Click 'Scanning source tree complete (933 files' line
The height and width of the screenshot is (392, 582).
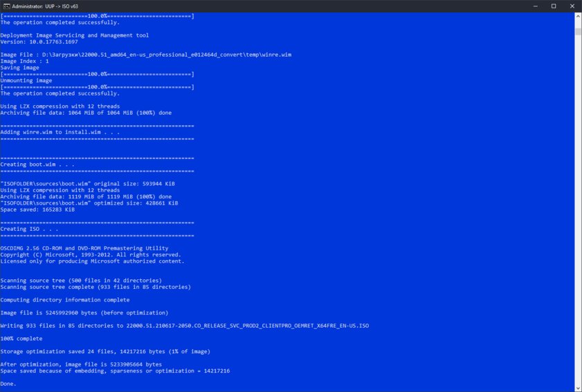pos(96,287)
